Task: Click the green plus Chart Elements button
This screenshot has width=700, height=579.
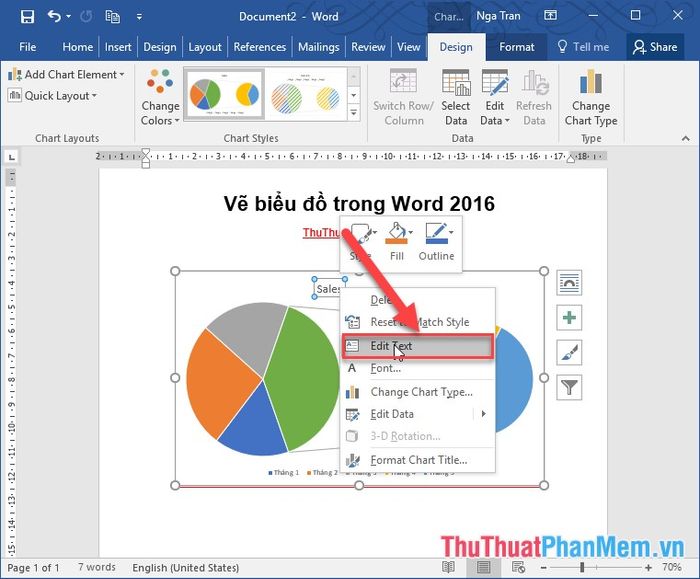Action: click(569, 318)
